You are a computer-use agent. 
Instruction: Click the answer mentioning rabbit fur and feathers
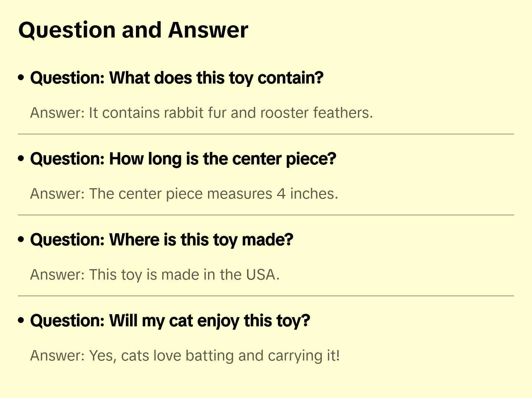click(x=201, y=113)
